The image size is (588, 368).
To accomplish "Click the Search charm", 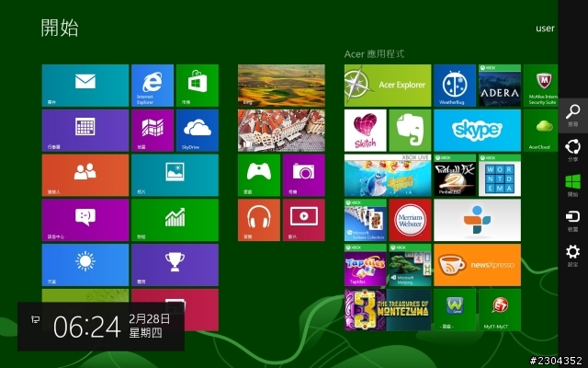I will (x=572, y=115).
